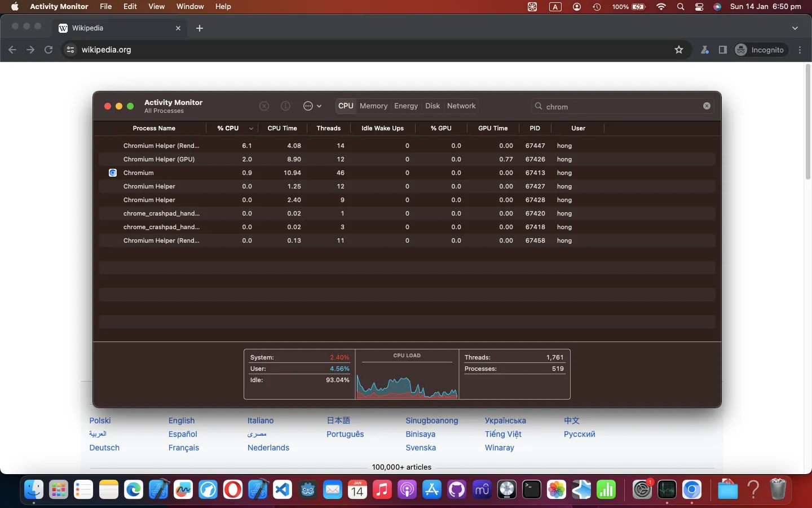
Task: Open the View menu in the menu bar
Action: tap(156, 7)
